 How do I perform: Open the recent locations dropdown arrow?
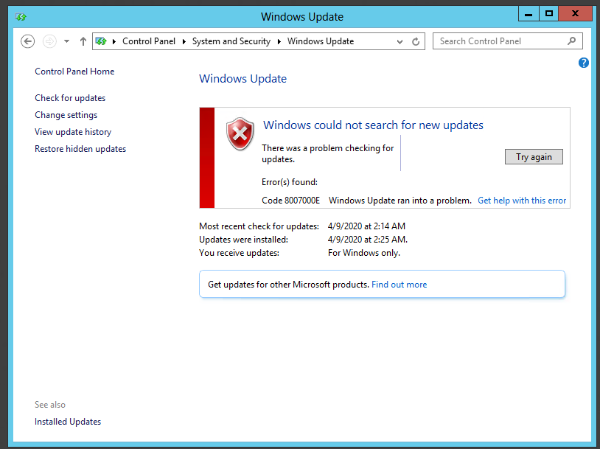pyautogui.click(x=66, y=42)
